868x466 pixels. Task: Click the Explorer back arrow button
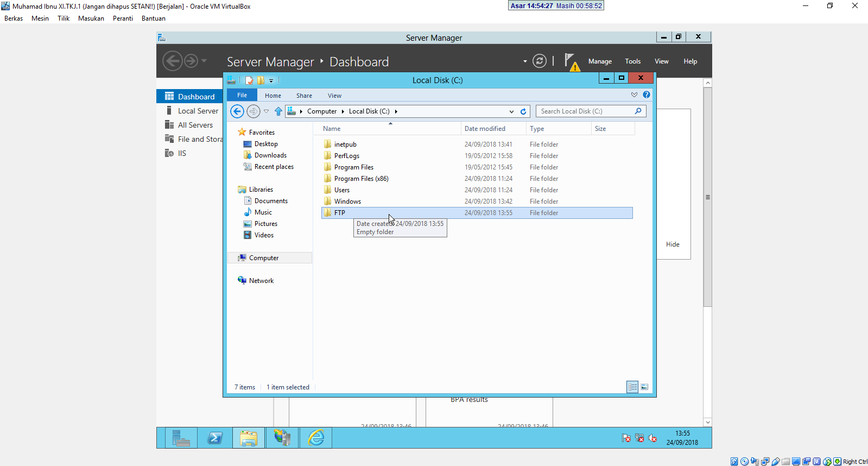click(237, 111)
